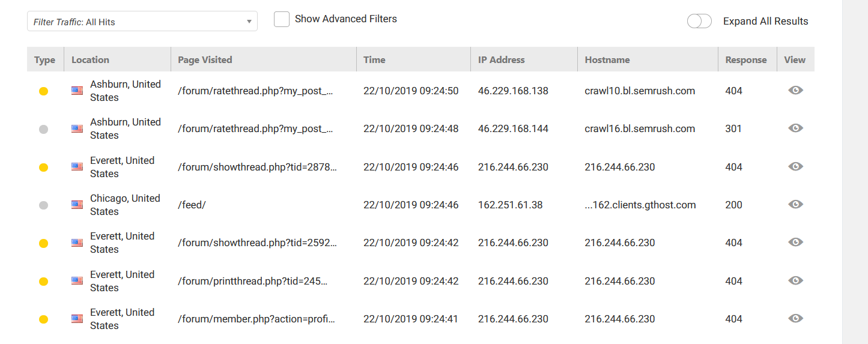Click the Hostname column header

pyautogui.click(x=607, y=60)
